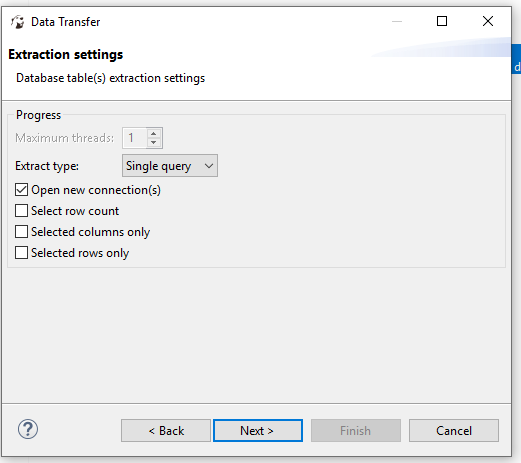Decrease Maximum threads with down arrow

pos(154,142)
